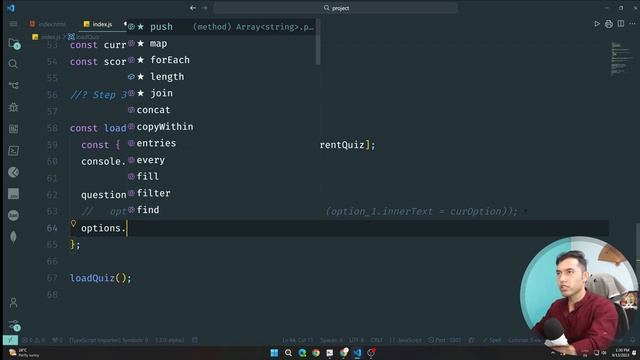640x360 pixels.
Task: Open Windows taskbar search
Action: click(x=288, y=353)
